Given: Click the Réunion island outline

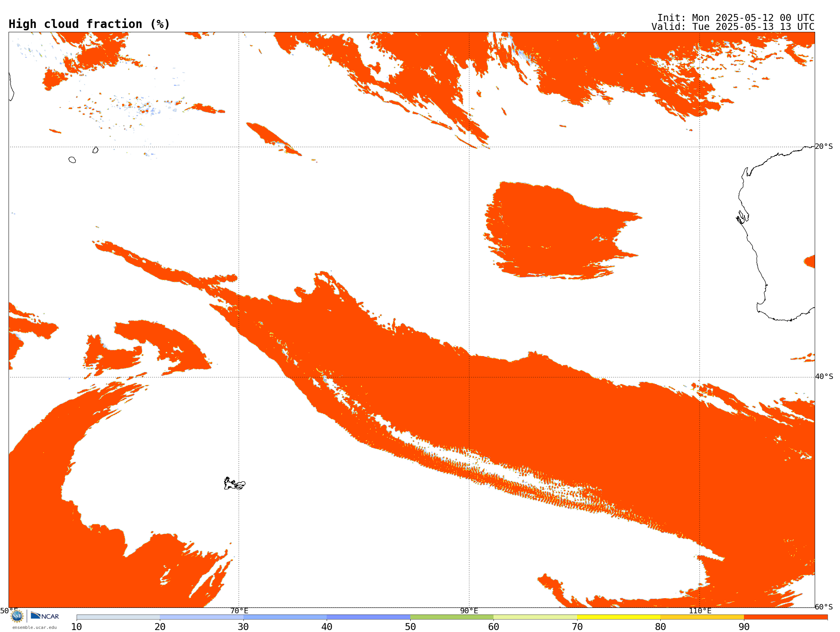Looking at the screenshot, I should point(72,160).
